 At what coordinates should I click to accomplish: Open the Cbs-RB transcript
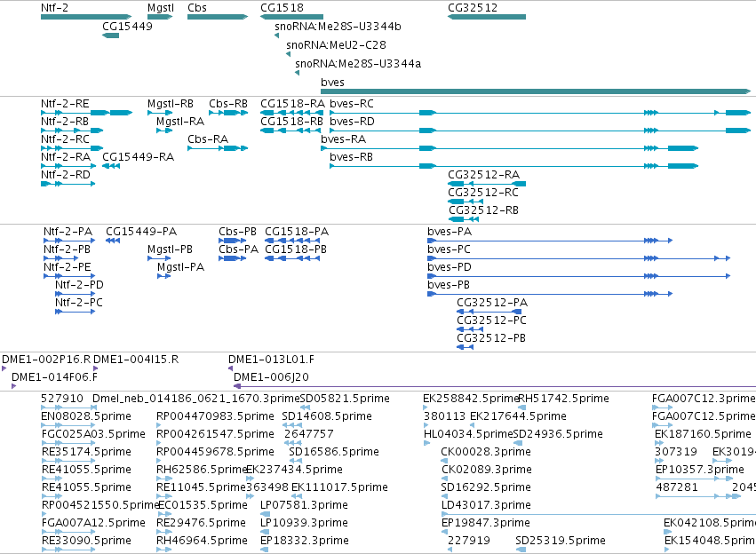click(x=228, y=113)
